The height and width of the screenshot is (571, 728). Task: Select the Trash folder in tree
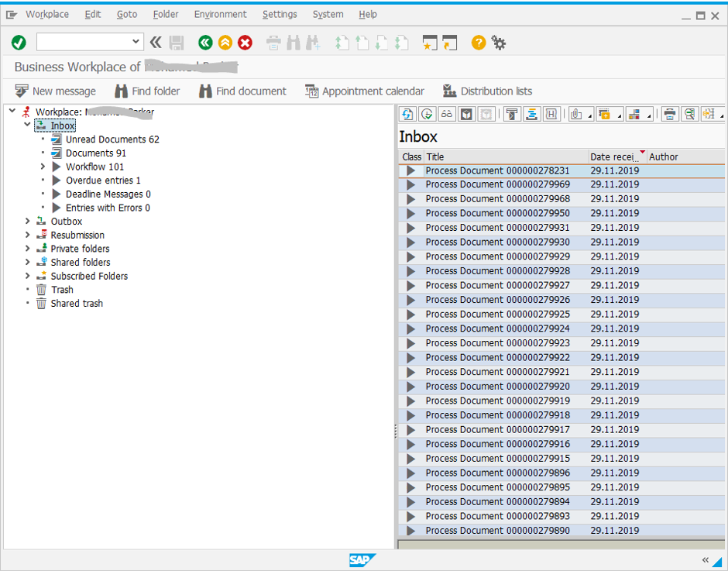(62, 290)
